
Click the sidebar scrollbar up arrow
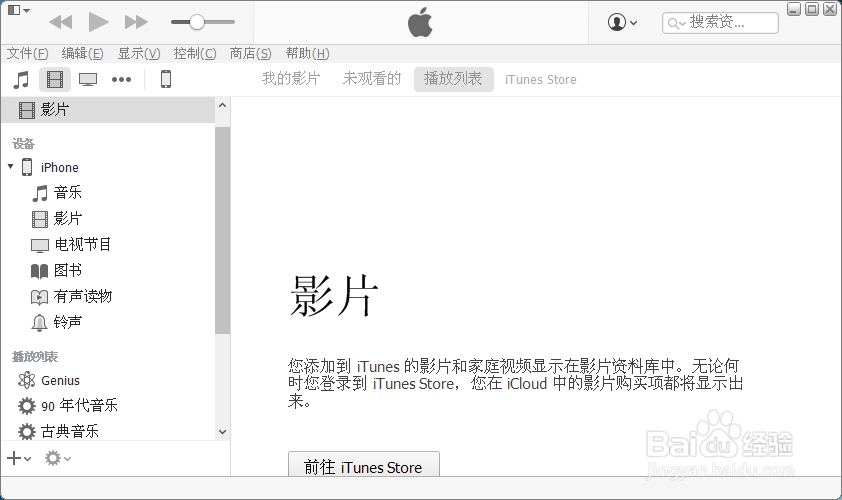coord(222,105)
